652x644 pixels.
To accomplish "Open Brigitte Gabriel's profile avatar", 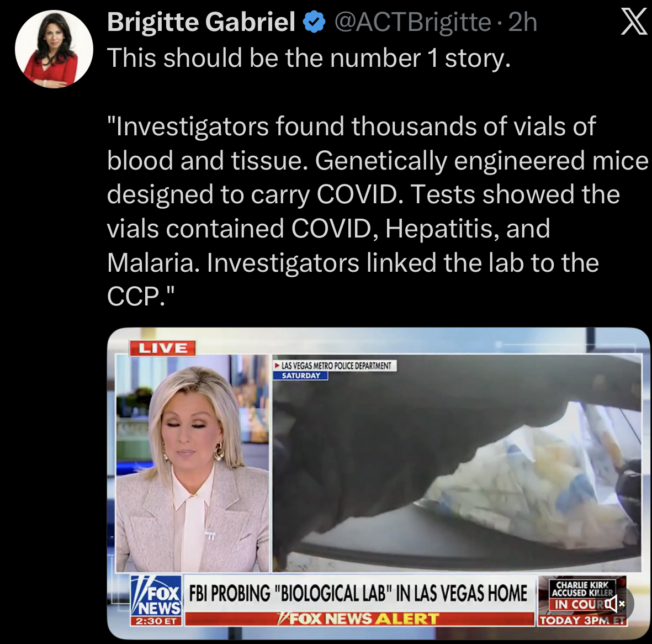I will [54, 49].
